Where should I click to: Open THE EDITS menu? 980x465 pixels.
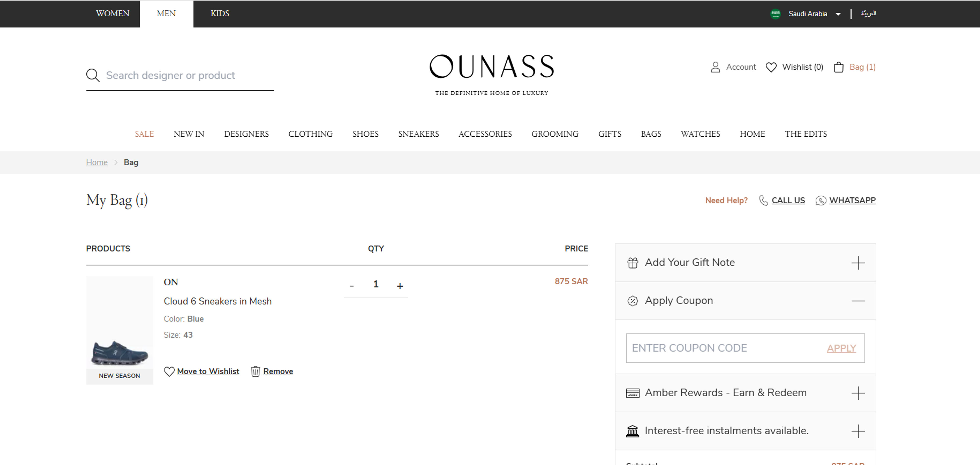click(x=806, y=134)
